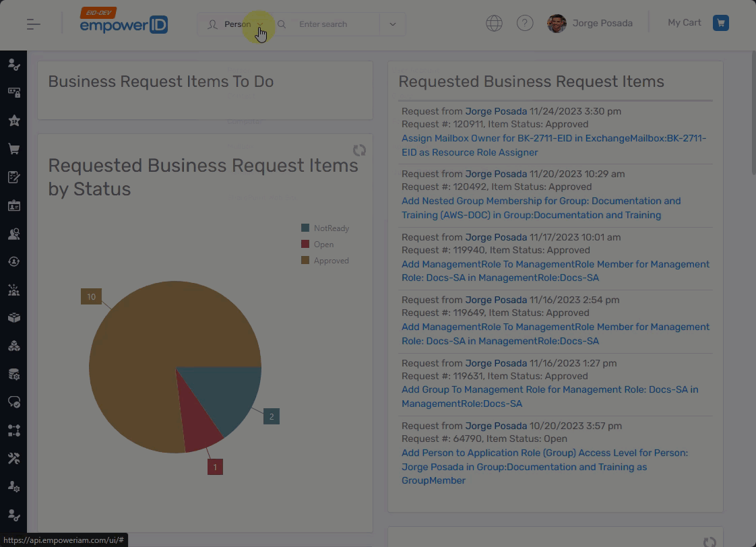Open the blue shopping cart icon in header
Image resolution: width=756 pixels, height=547 pixels.
[720, 23]
